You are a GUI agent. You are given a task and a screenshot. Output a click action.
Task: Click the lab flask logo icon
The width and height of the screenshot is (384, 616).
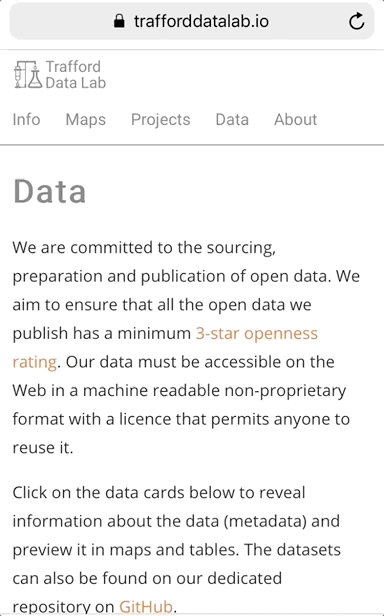(28, 74)
